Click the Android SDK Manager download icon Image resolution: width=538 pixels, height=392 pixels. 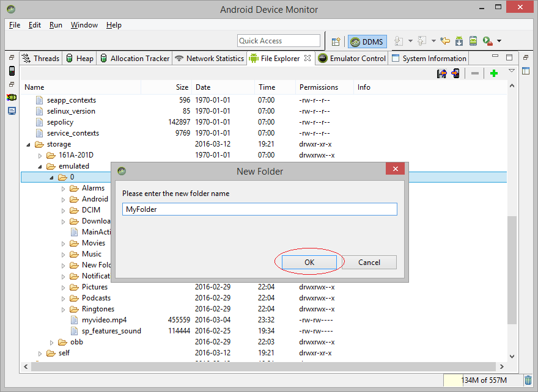(x=459, y=42)
